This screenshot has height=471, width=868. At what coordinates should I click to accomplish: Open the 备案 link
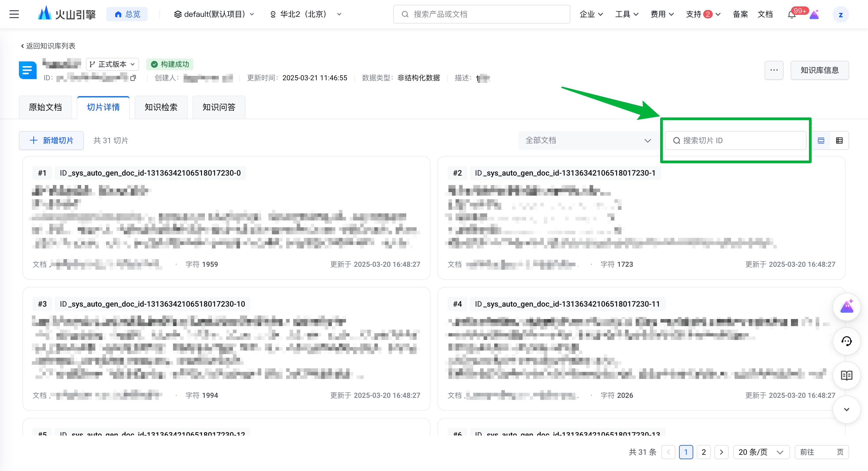(x=740, y=14)
